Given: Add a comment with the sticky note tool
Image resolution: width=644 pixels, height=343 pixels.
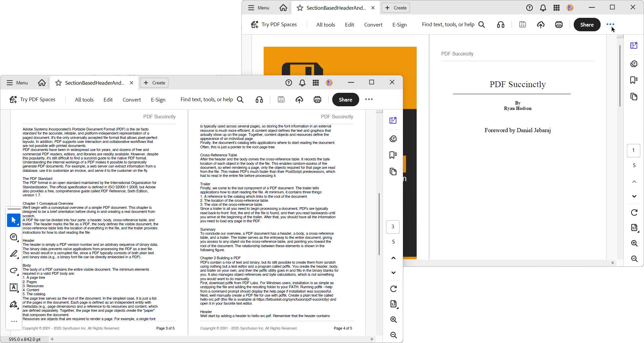Looking at the screenshot, I should point(14,237).
